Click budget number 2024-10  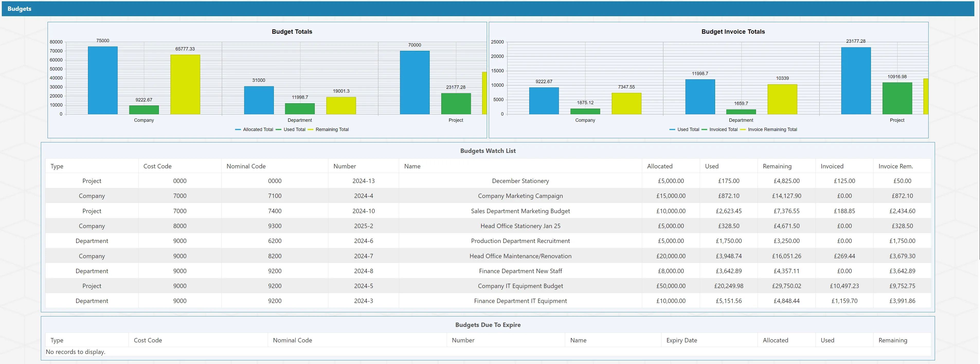click(363, 211)
